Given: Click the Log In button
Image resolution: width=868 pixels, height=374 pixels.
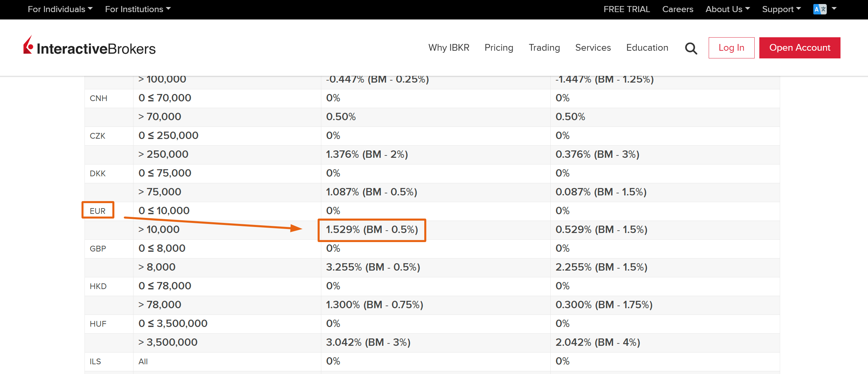Looking at the screenshot, I should click(x=731, y=48).
